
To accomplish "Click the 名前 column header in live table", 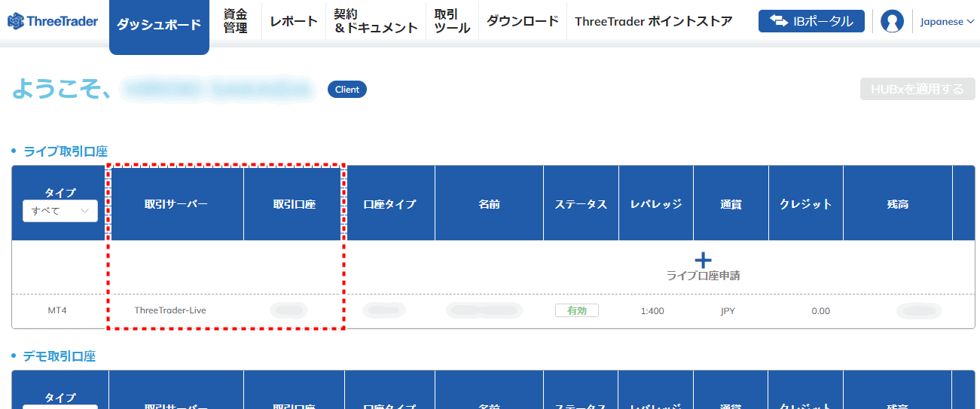I will pos(489,204).
